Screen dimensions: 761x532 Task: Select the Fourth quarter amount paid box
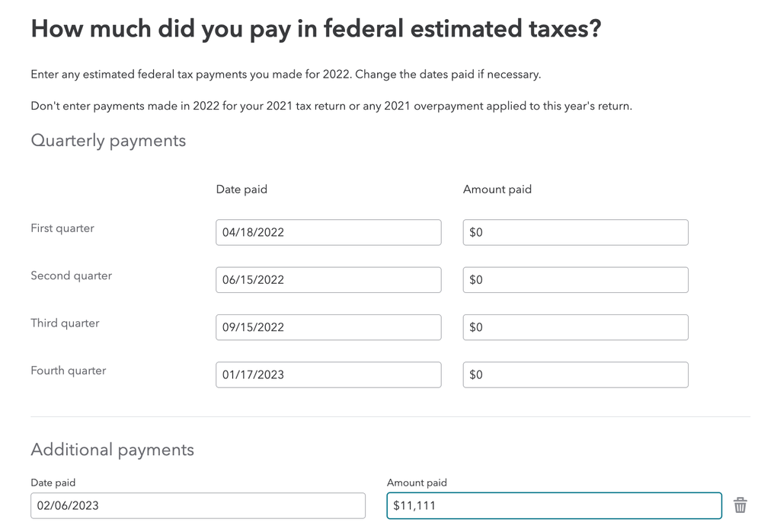(x=576, y=375)
